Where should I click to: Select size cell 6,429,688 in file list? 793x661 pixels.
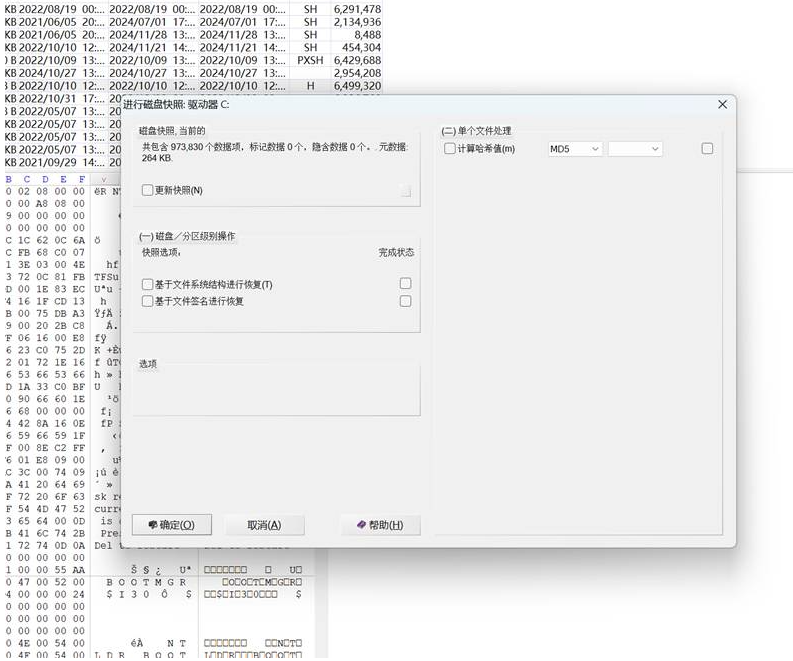[x=357, y=60]
